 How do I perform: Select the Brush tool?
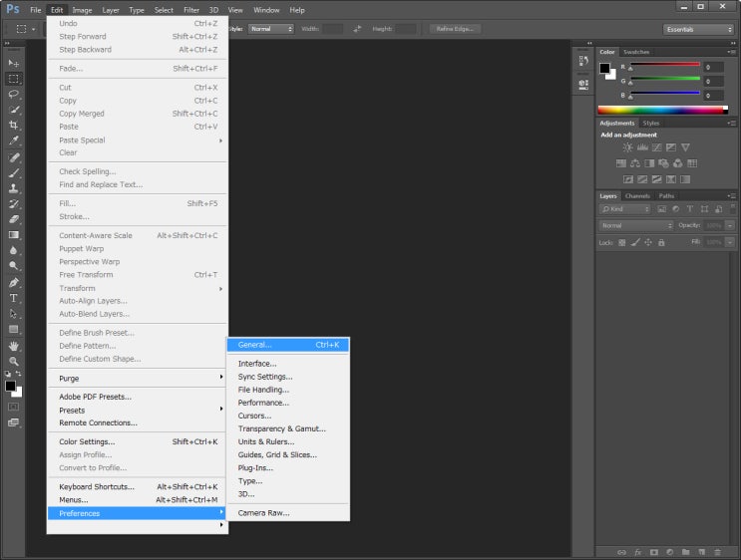[x=14, y=172]
